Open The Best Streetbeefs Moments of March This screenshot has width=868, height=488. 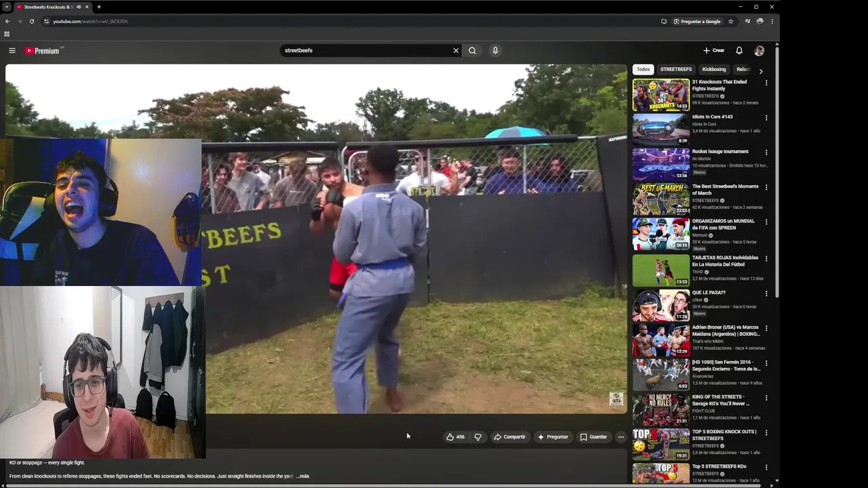point(725,190)
